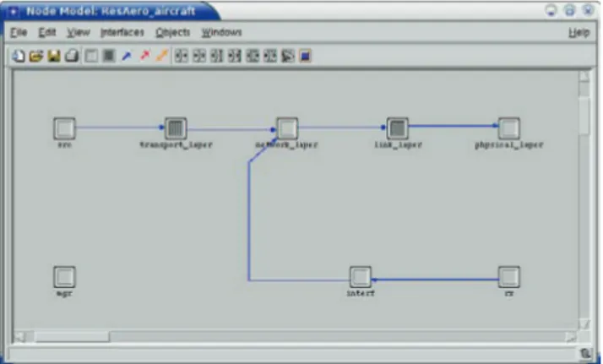Click the Print toolbar icon

point(72,56)
